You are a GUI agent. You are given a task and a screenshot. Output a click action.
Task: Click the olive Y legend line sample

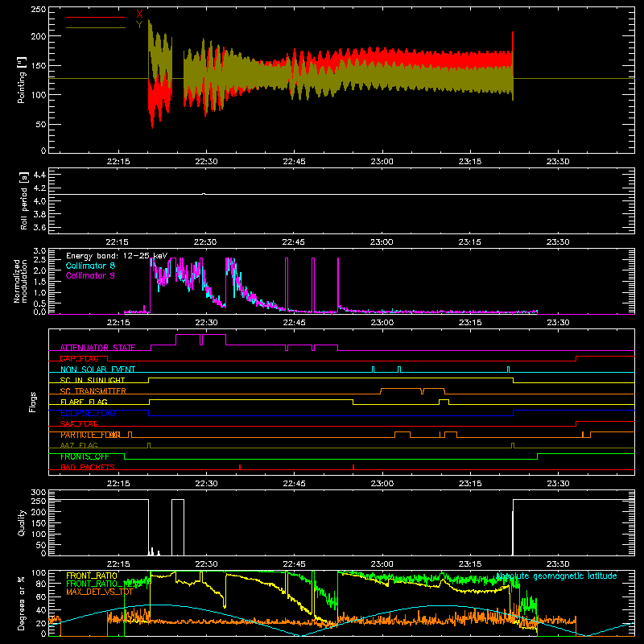pyautogui.click(x=95, y=27)
